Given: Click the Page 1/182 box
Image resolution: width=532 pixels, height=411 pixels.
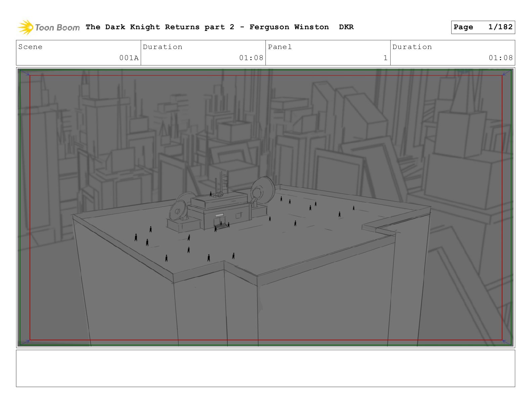Looking at the screenshot, I should (x=483, y=27).
